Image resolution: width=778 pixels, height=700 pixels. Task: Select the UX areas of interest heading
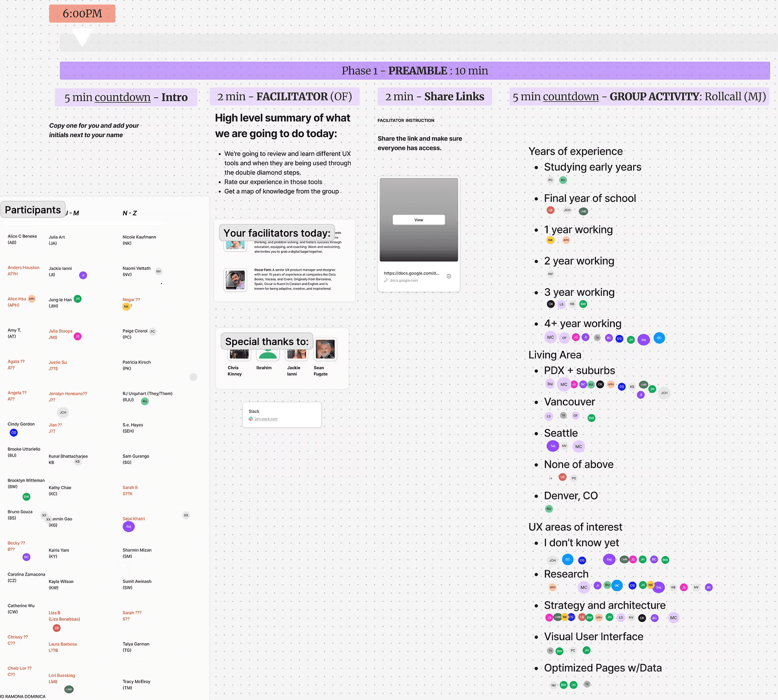tap(575, 527)
